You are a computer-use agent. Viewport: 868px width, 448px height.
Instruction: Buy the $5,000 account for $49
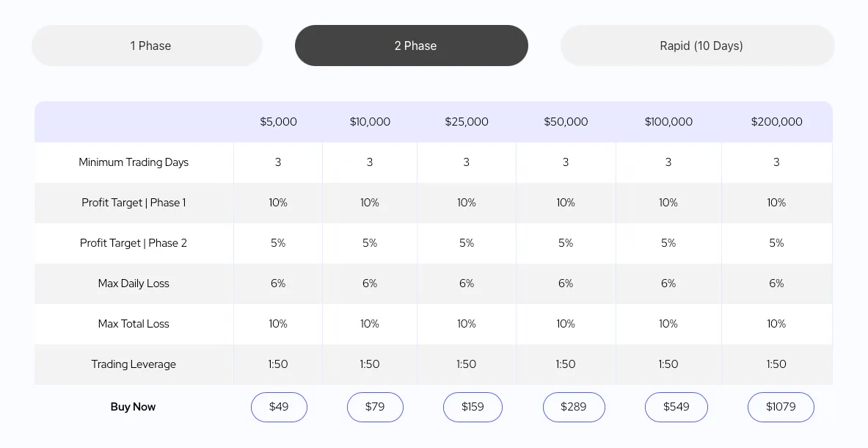pos(279,407)
